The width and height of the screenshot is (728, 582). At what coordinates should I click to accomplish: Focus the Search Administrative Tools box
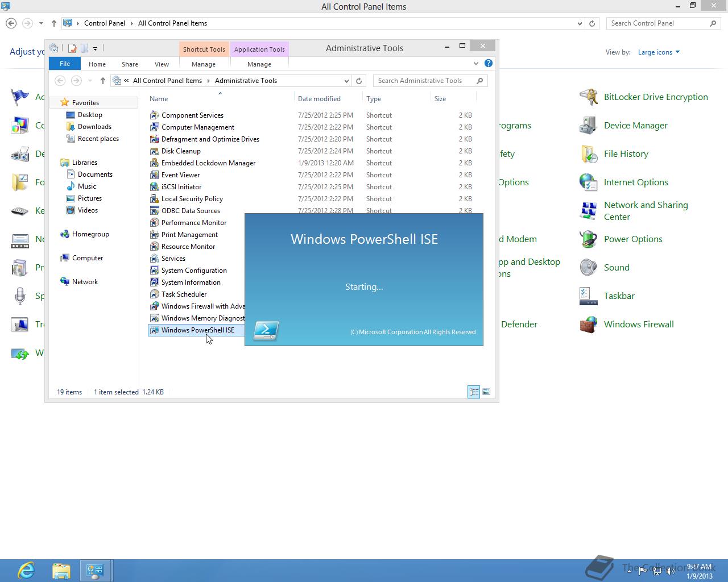(x=430, y=81)
